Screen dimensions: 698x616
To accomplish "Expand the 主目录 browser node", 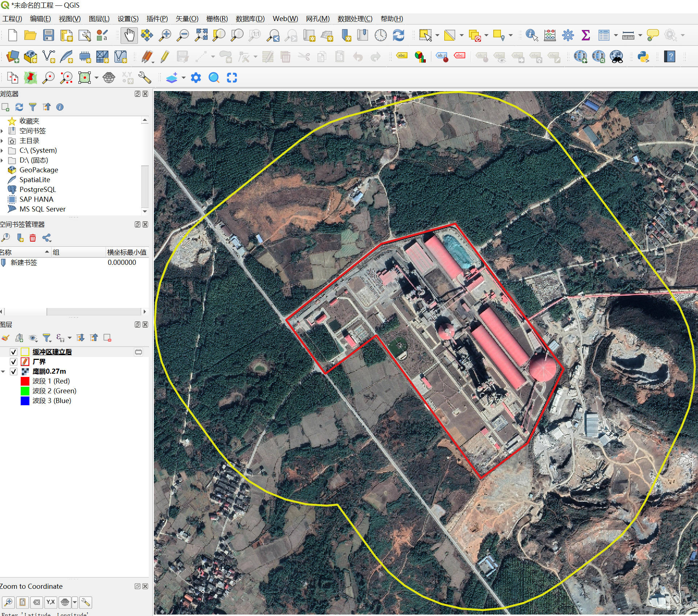I will click(2, 141).
